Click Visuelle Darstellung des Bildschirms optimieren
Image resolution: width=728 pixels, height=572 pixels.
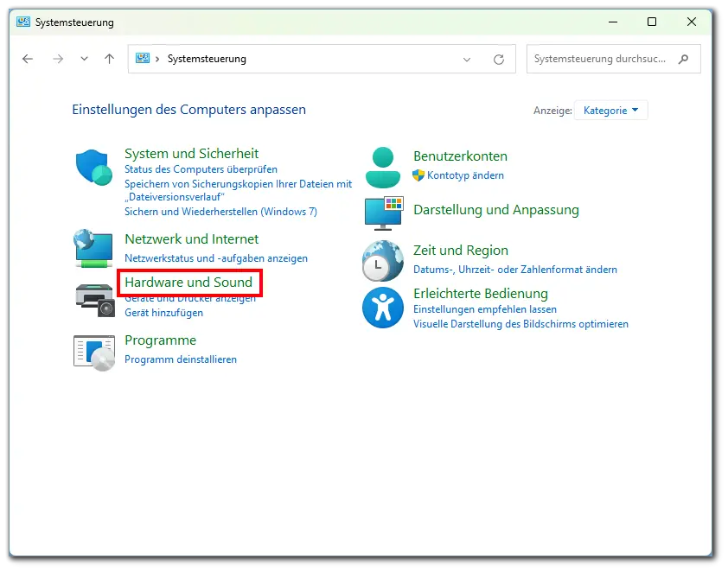(x=520, y=324)
